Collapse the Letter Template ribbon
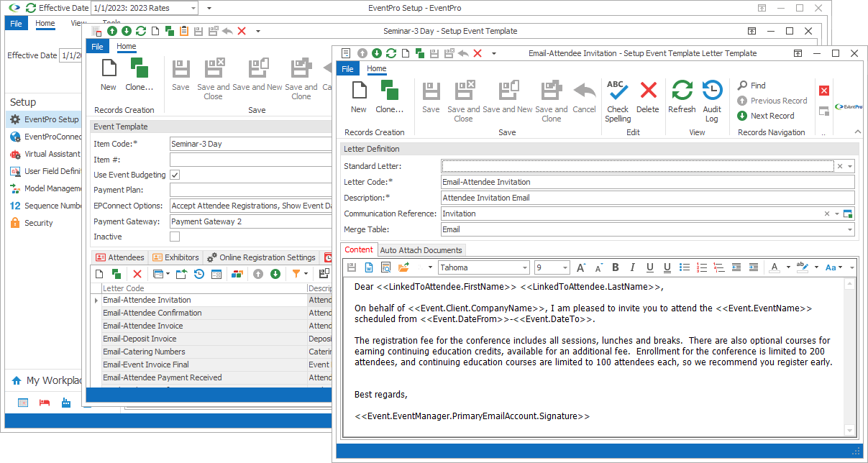 click(x=856, y=132)
